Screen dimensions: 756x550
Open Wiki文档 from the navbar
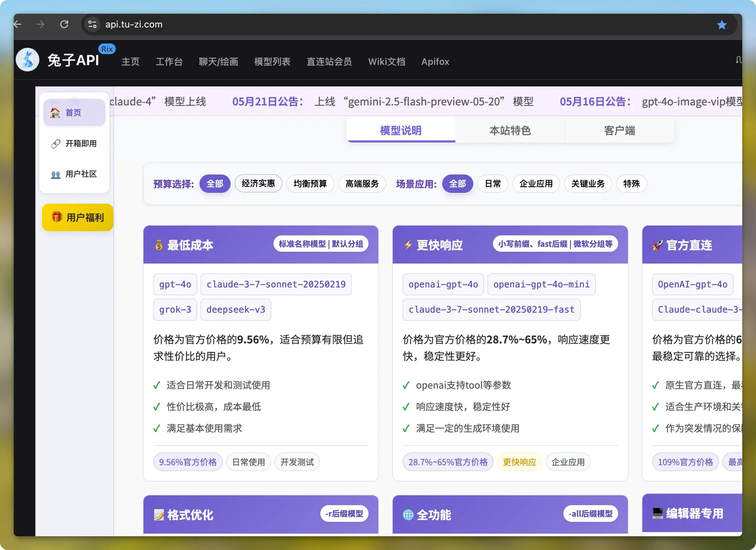tap(387, 62)
